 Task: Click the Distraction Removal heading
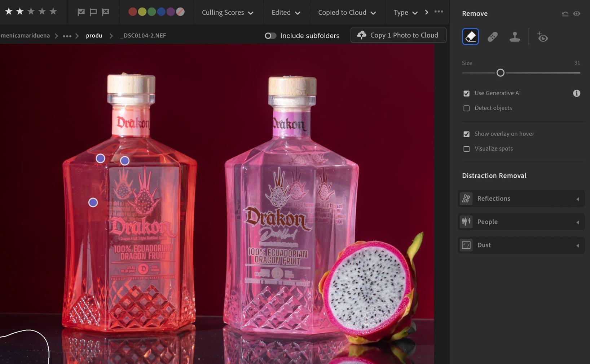click(x=494, y=176)
